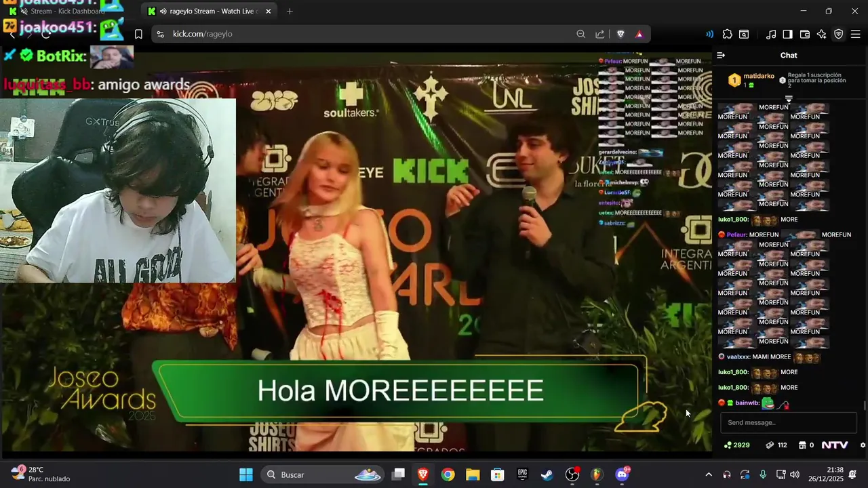Bookmark this page with the bookmark icon
The width and height of the screenshot is (868, 488).
click(x=138, y=34)
